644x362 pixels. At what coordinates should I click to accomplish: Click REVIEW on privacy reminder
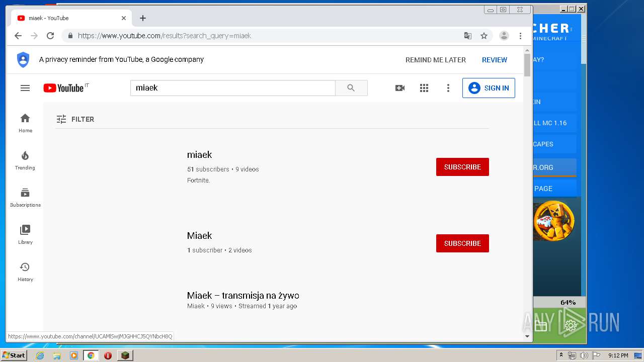coord(495,60)
